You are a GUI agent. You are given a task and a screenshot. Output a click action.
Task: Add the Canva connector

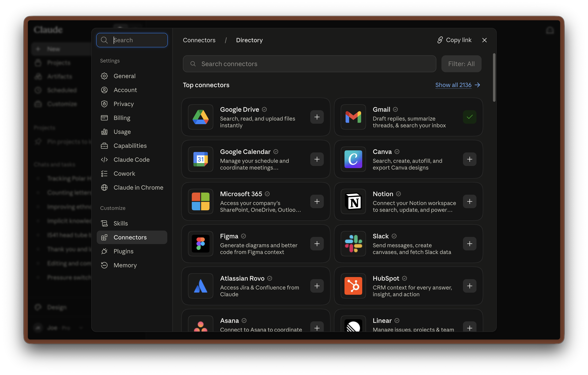pos(469,159)
